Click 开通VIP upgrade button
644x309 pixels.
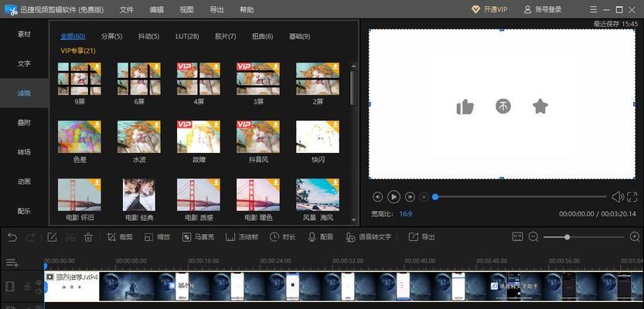[489, 9]
